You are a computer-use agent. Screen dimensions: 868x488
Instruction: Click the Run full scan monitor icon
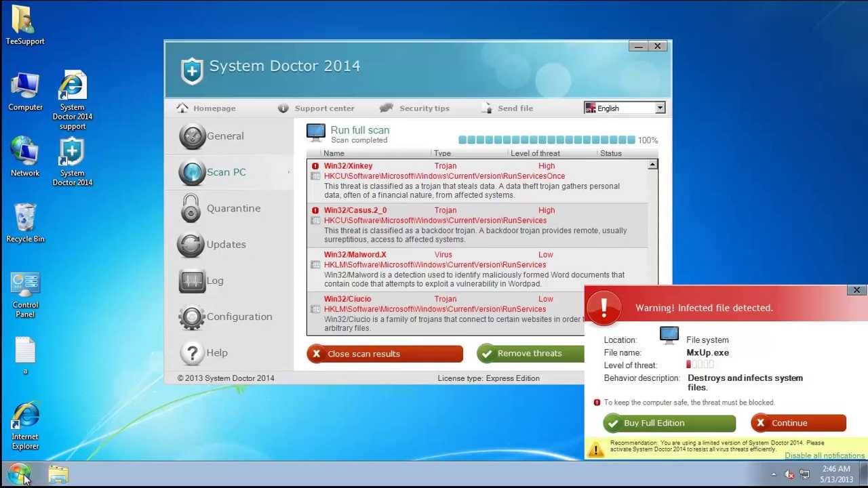[x=316, y=132]
